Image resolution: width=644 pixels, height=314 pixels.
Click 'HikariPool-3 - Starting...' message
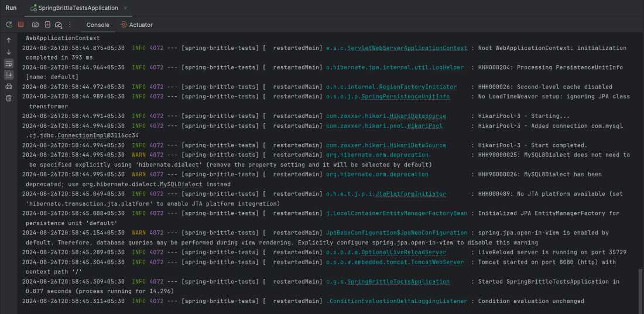(x=523, y=116)
